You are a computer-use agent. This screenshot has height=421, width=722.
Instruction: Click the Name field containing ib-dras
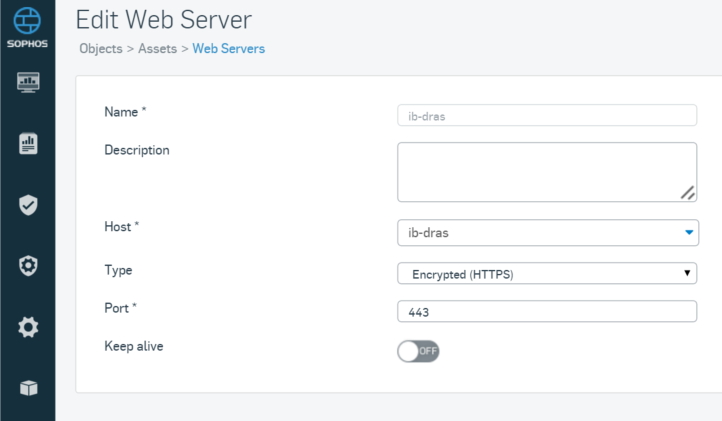pos(547,116)
